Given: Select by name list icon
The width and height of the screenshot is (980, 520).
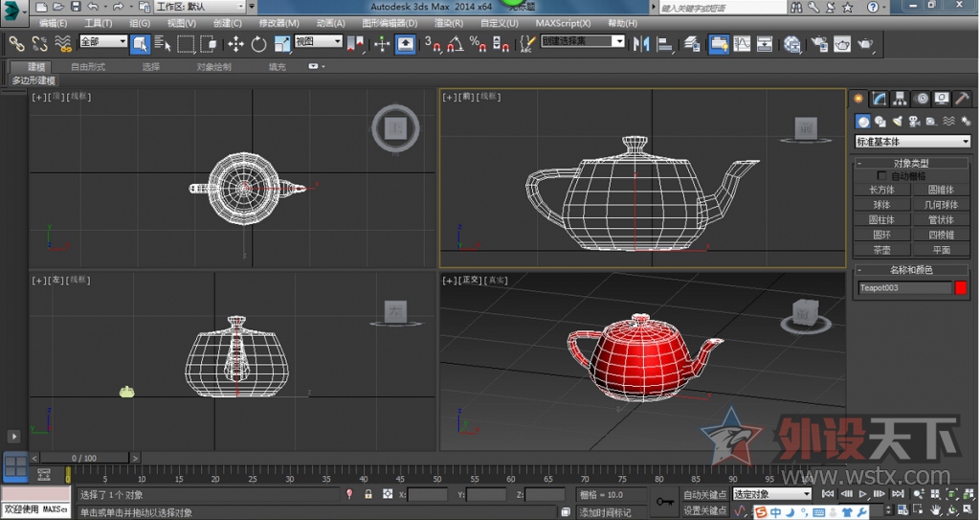Looking at the screenshot, I should point(162,44).
